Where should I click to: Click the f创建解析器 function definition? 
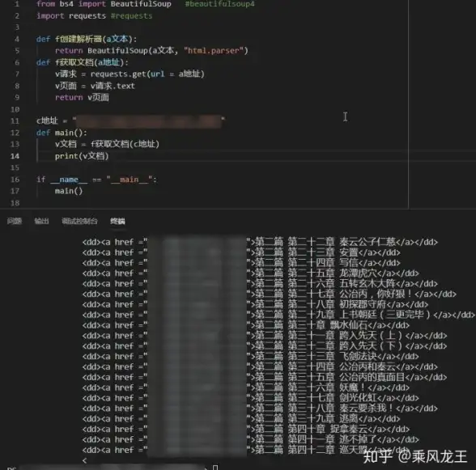[x=79, y=39]
